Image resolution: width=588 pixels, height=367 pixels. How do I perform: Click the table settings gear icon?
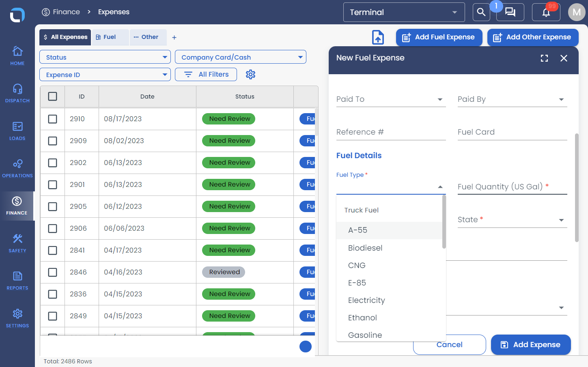coord(251,74)
